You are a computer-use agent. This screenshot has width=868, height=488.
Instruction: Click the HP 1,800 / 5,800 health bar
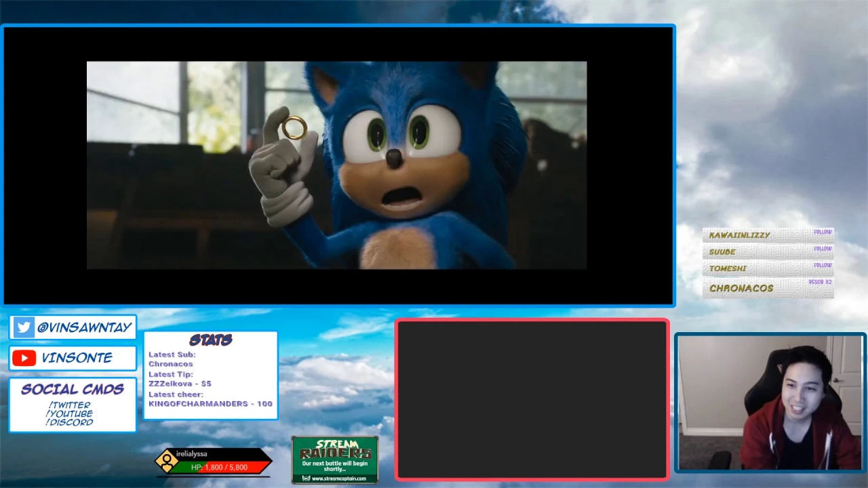219,468
